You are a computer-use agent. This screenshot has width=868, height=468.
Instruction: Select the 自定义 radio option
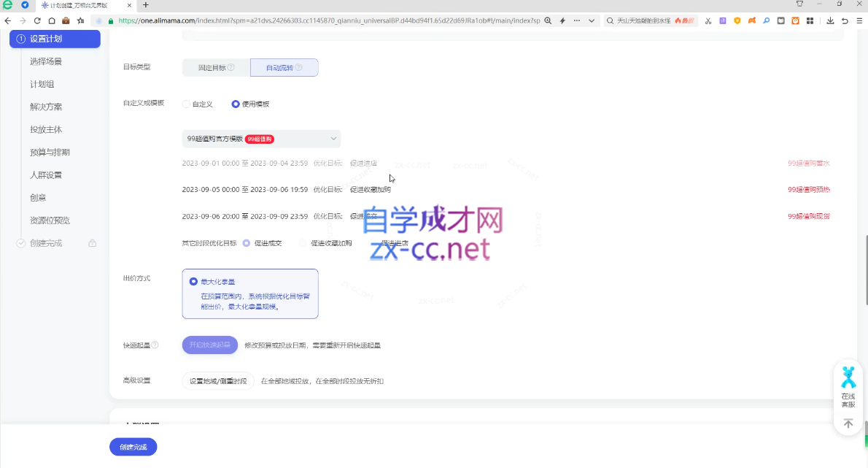pos(186,104)
